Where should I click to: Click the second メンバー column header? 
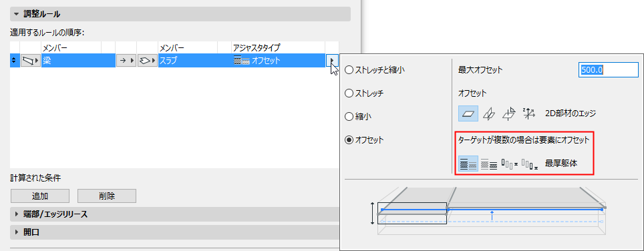(x=188, y=47)
